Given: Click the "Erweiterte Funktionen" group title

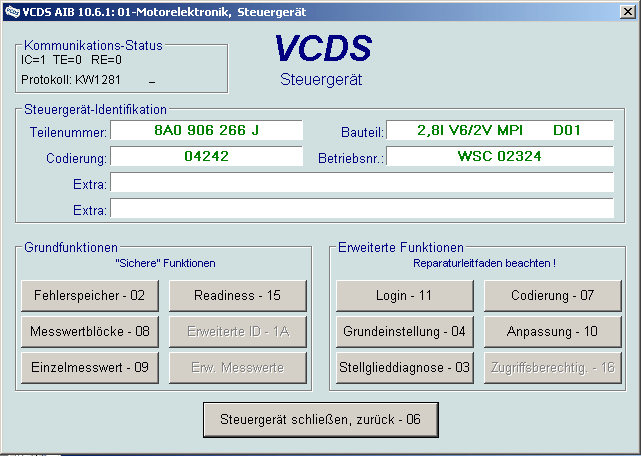Looking at the screenshot, I should pyautogui.click(x=401, y=247).
